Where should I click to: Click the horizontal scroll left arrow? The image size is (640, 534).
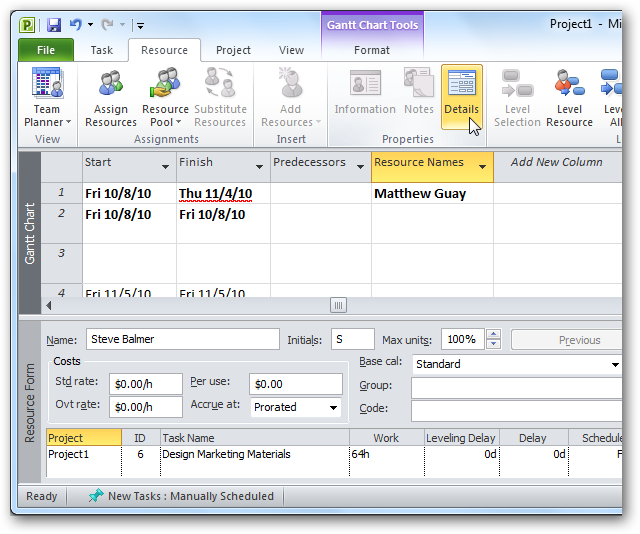click(49, 305)
